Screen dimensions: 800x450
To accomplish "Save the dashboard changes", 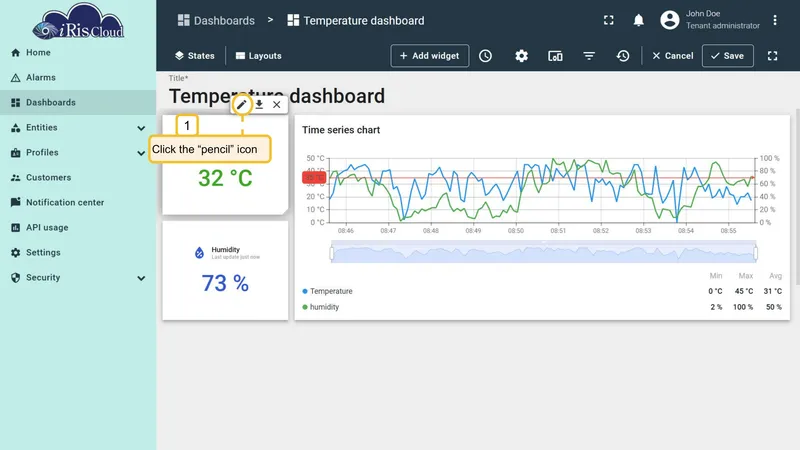I will (728, 56).
